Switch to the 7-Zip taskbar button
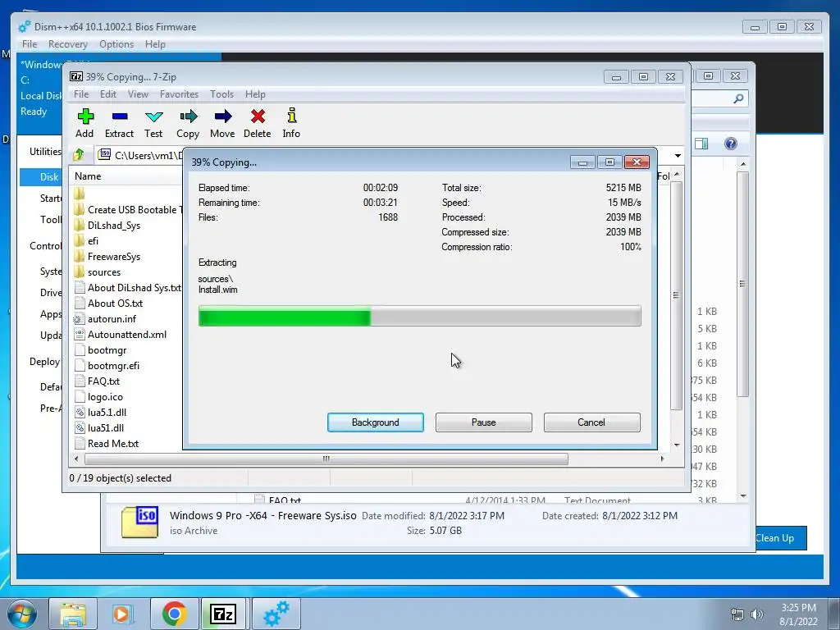The width and height of the screenshot is (840, 630). pos(223,614)
